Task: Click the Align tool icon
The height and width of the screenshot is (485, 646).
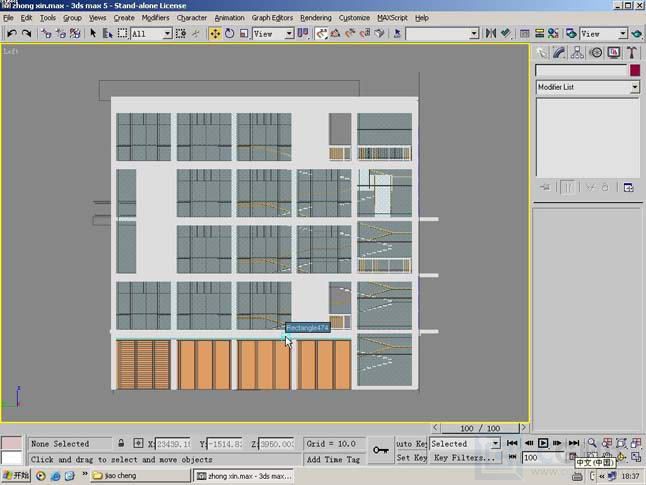Action: click(x=506, y=33)
